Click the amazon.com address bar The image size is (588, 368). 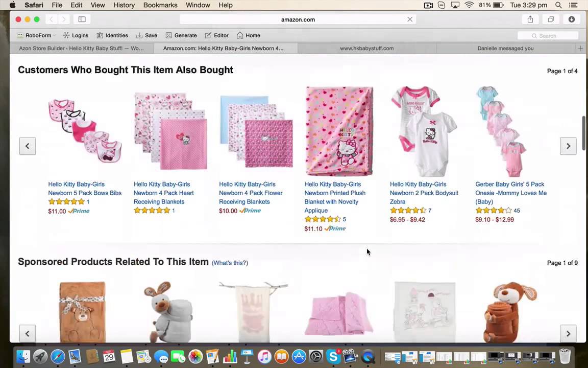[x=298, y=19]
